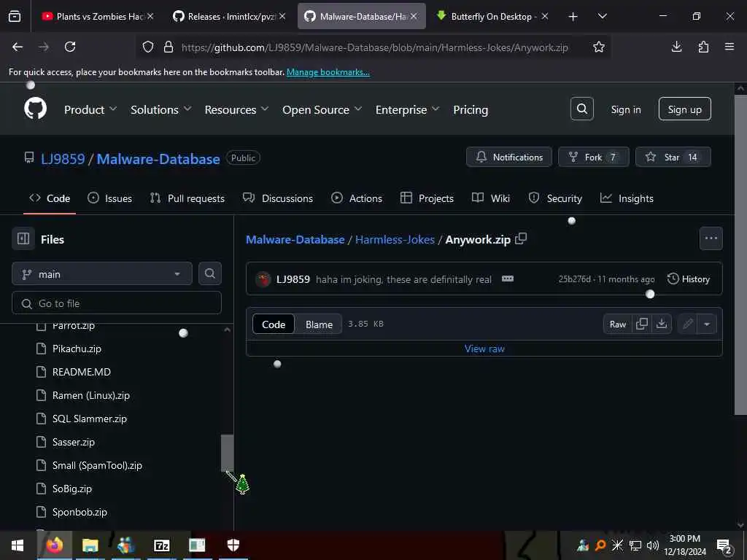Screen dimensions: 747x560
Task: Open the Pull requests tab
Action: (187, 198)
